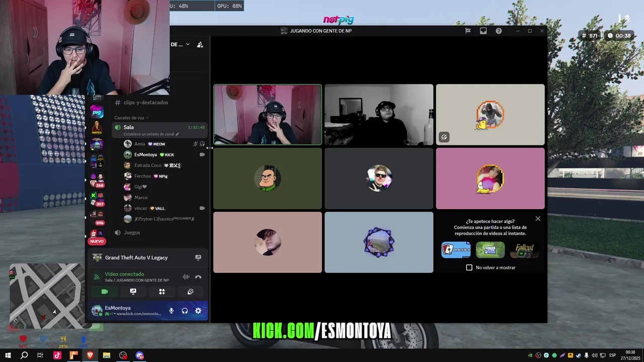Image resolution: width=644 pixels, height=362 pixels.
Task: Open the invite people icon near server name
Action: tap(200, 45)
